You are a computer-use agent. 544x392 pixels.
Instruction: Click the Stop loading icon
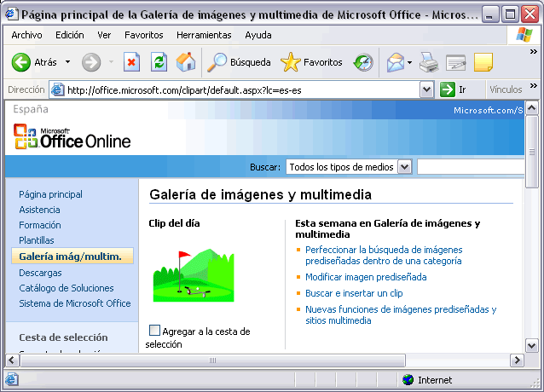click(131, 62)
